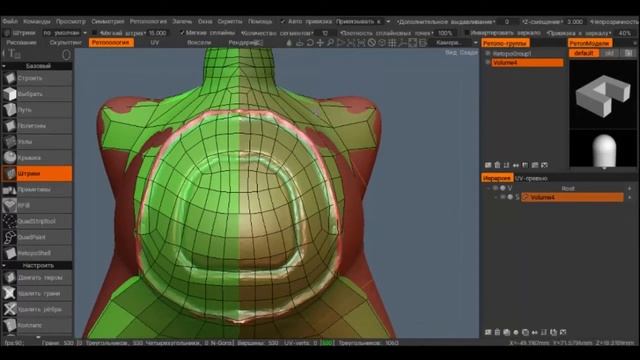Screen dimensions: 640x360
Task: Toggle the grid icon in viewport toolbar
Action: [392, 42]
